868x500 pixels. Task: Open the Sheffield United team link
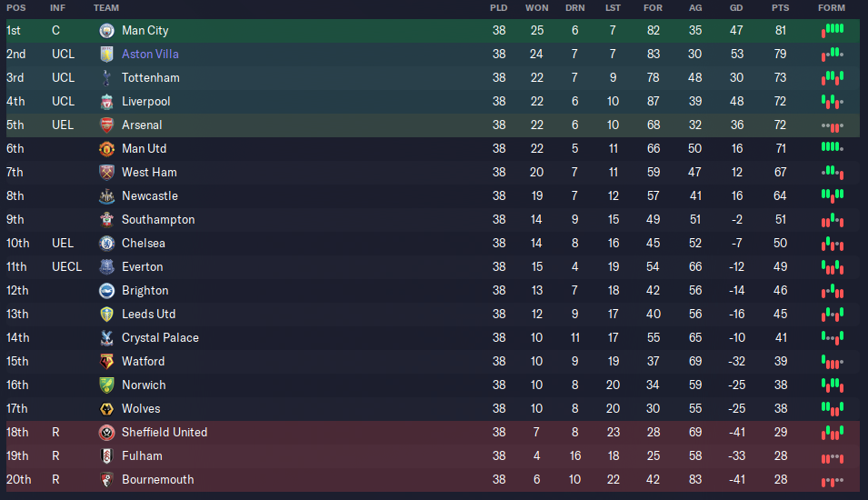[x=165, y=432]
